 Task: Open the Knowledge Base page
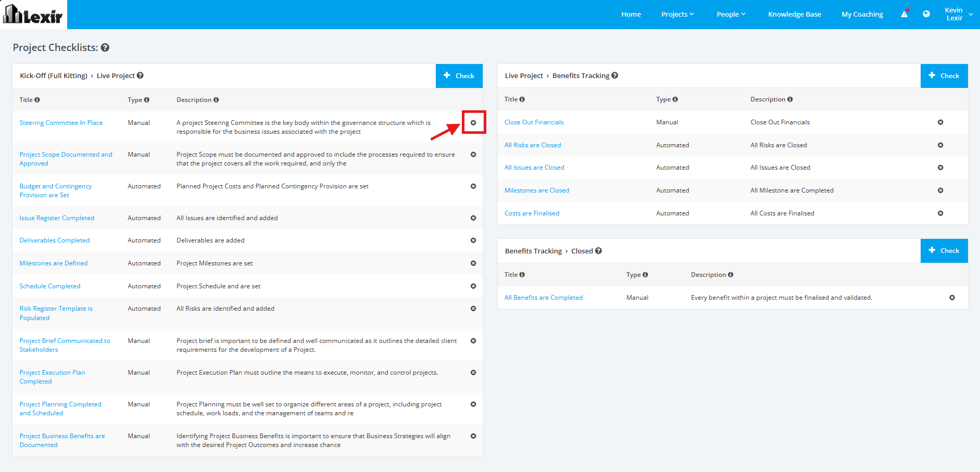(795, 14)
